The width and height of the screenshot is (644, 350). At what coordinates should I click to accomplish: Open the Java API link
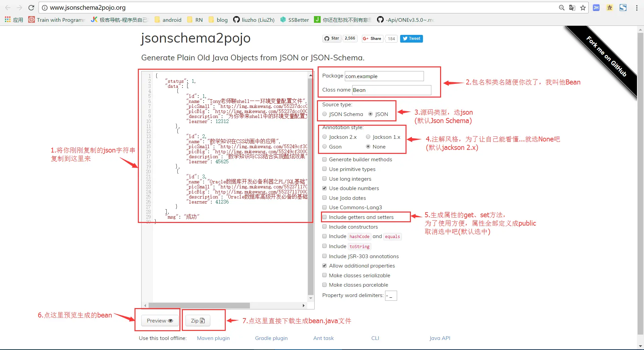[x=440, y=338]
